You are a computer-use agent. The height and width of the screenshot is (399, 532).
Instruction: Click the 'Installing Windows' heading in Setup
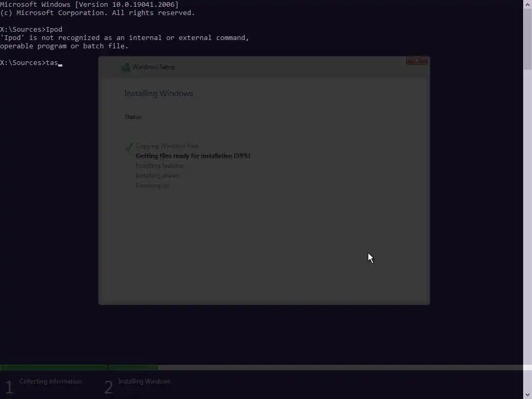point(158,94)
